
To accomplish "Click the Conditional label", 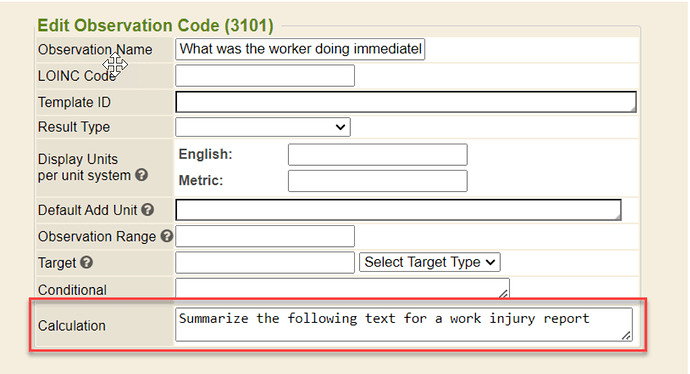I will coord(72,290).
